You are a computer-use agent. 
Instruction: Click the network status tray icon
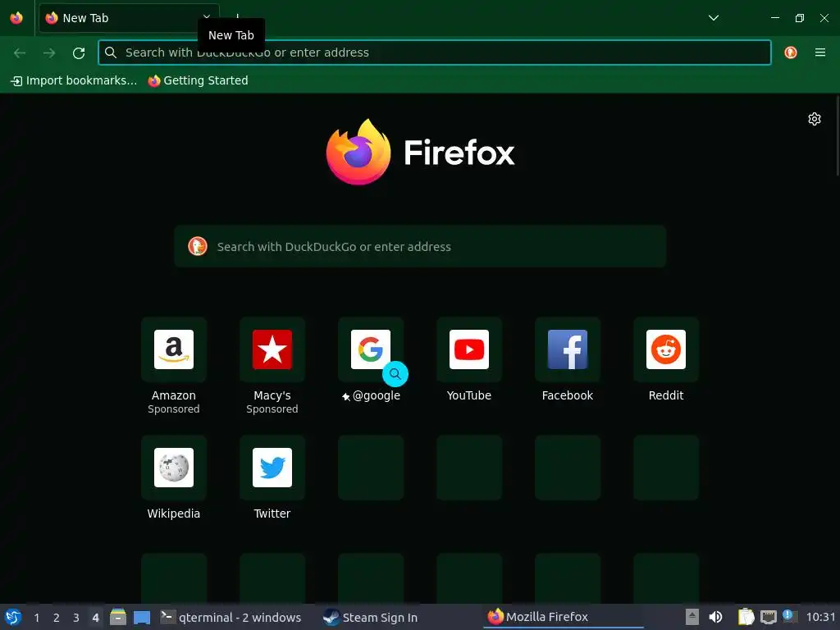768,617
